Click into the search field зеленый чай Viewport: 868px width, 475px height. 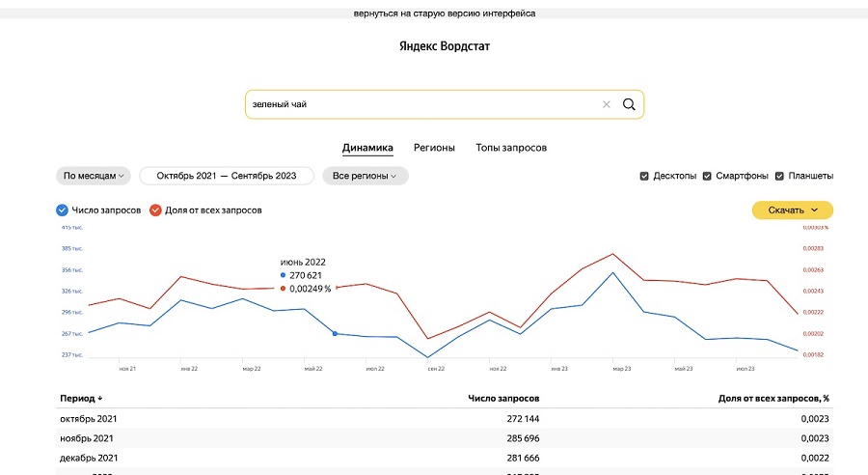pyautogui.click(x=420, y=104)
